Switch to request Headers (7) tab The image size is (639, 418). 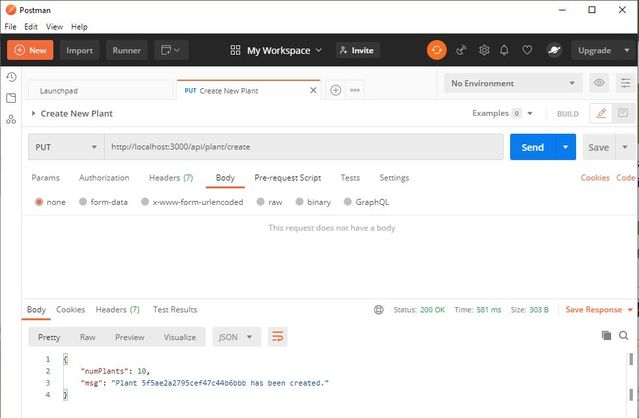click(x=171, y=178)
